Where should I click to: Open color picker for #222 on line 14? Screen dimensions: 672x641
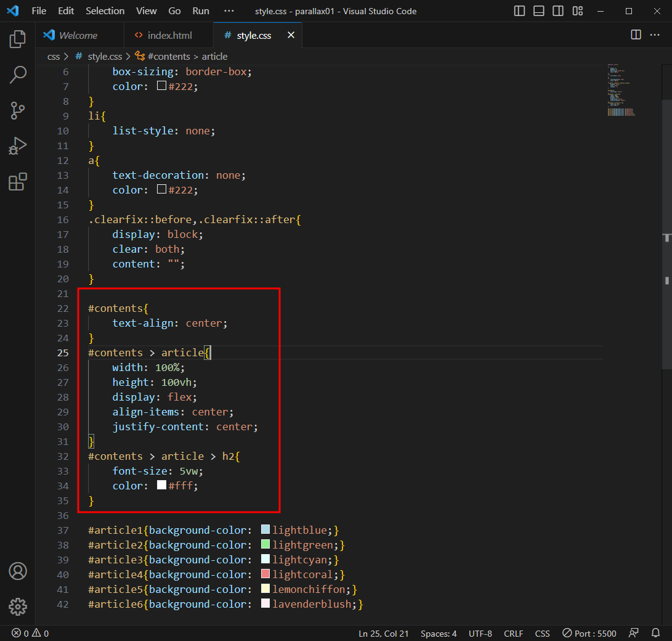pos(161,189)
